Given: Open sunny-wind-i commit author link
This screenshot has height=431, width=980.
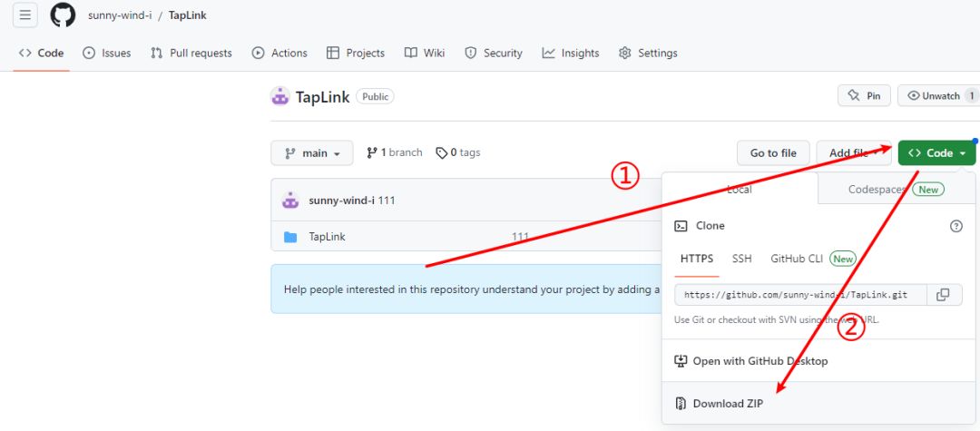Looking at the screenshot, I should 341,201.
